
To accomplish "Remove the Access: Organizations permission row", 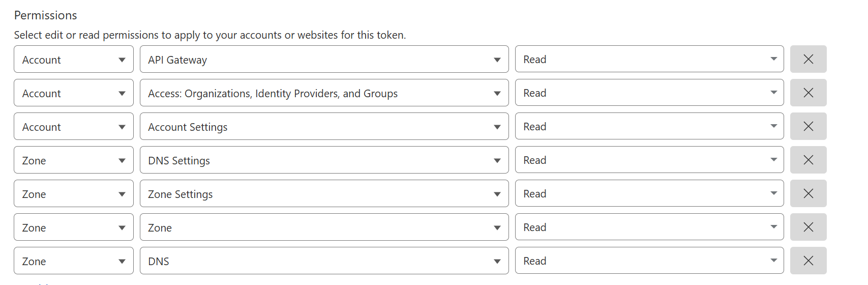I will (x=808, y=93).
